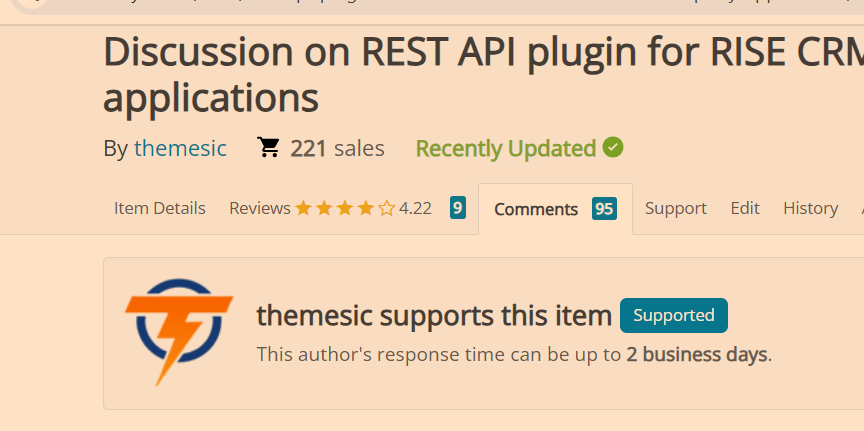This screenshot has height=431, width=864.
Task: Click the first gold star in Reviews
Action: click(302, 208)
